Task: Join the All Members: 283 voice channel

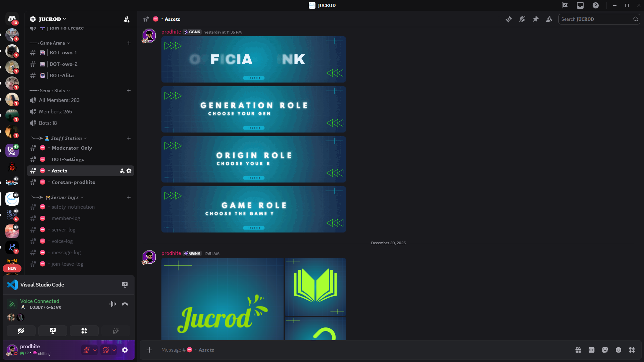Action: (81, 100)
